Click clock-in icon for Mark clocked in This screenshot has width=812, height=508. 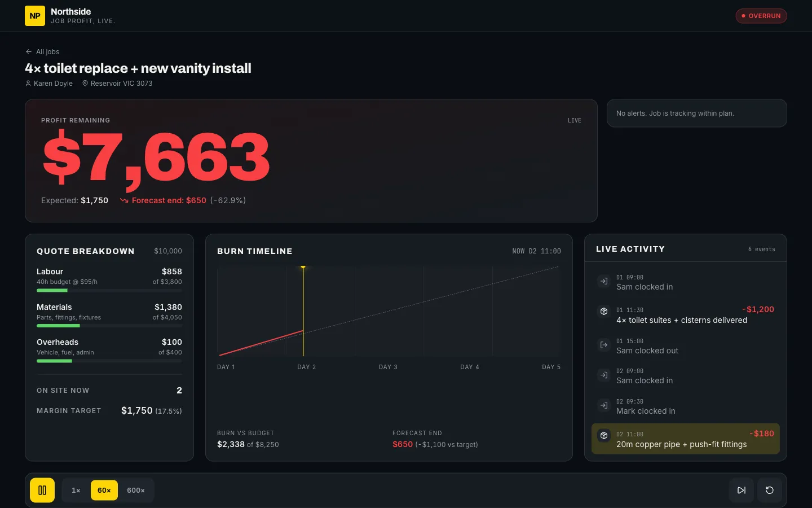[x=604, y=405]
